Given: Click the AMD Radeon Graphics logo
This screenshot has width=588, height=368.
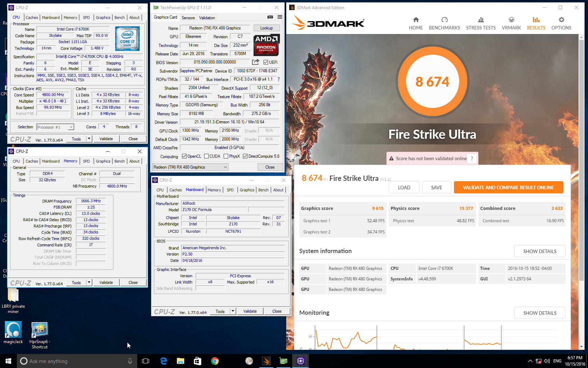Looking at the screenshot, I should tap(266, 45).
